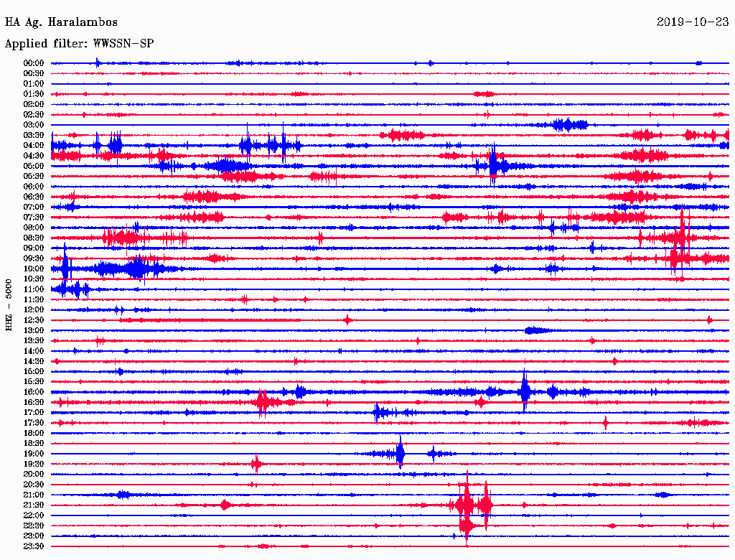Image resolution: width=735 pixels, height=560 pixels.
Task: Click the 07:30 time label
Action: [34, 217]
